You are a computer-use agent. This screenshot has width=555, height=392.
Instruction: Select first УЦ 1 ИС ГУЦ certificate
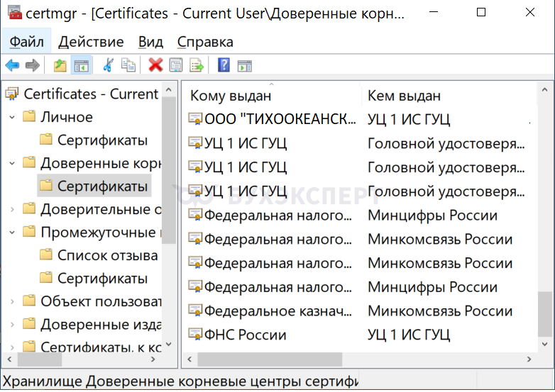[x=246, y=143]
